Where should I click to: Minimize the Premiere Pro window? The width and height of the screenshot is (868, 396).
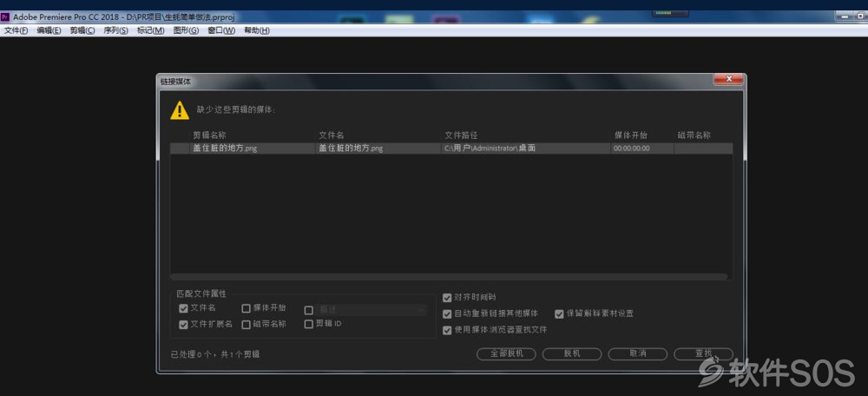click(845, 17)
